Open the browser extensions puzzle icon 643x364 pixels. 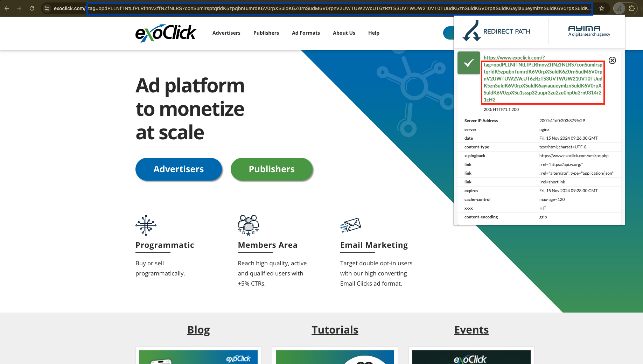pos(632,8)
